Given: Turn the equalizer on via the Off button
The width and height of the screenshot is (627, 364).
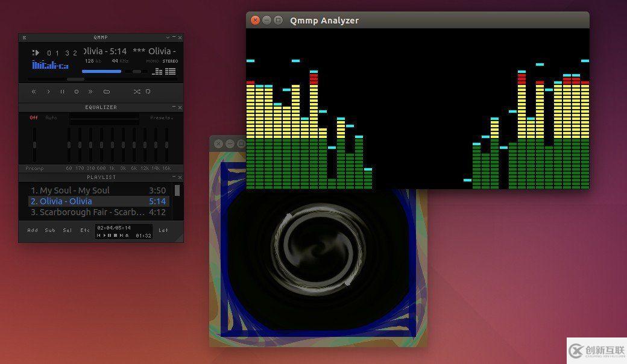Looking at the screenshot, I should point(34,118).
